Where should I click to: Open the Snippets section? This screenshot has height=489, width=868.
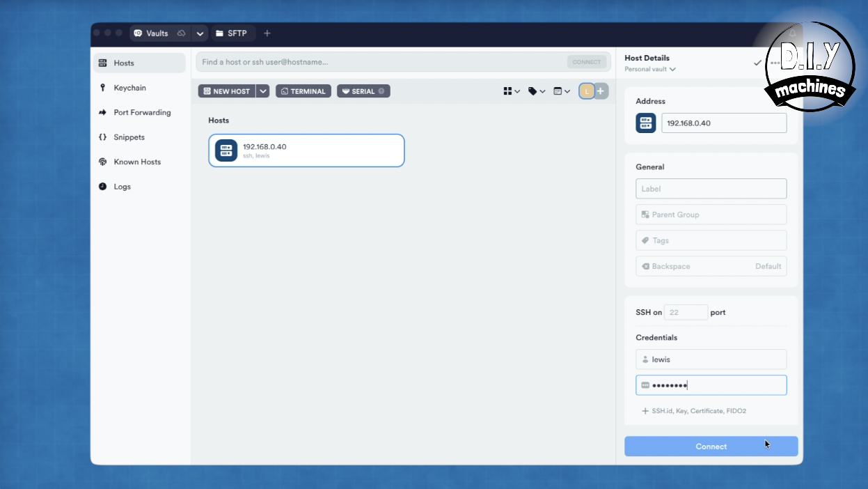point(139,137)
